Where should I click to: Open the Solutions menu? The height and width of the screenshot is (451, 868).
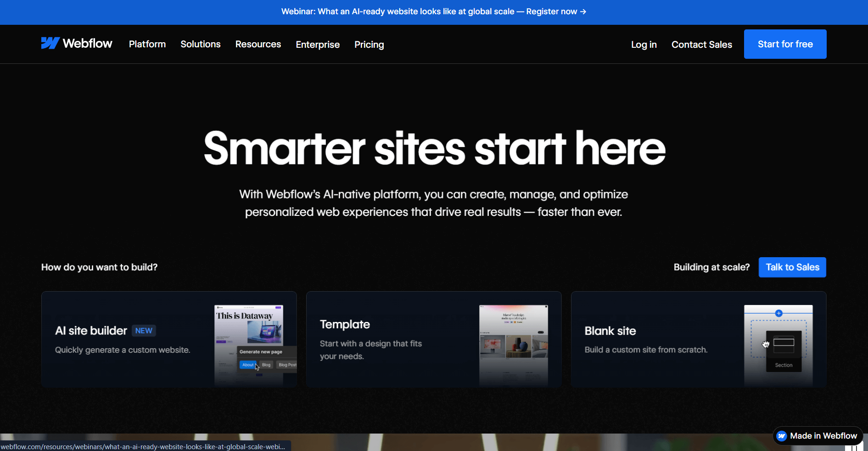[x=201, y=44]
